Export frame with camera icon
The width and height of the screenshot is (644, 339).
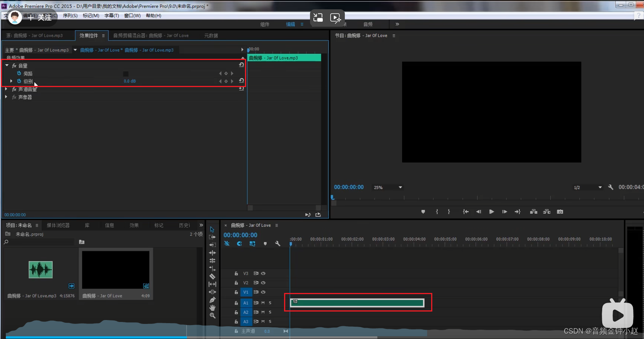coord(560,212)
